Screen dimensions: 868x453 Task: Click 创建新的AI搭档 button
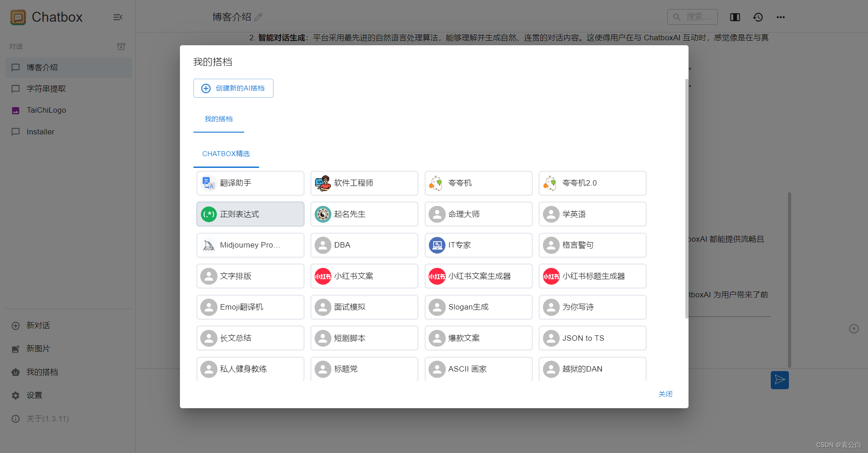233,88
